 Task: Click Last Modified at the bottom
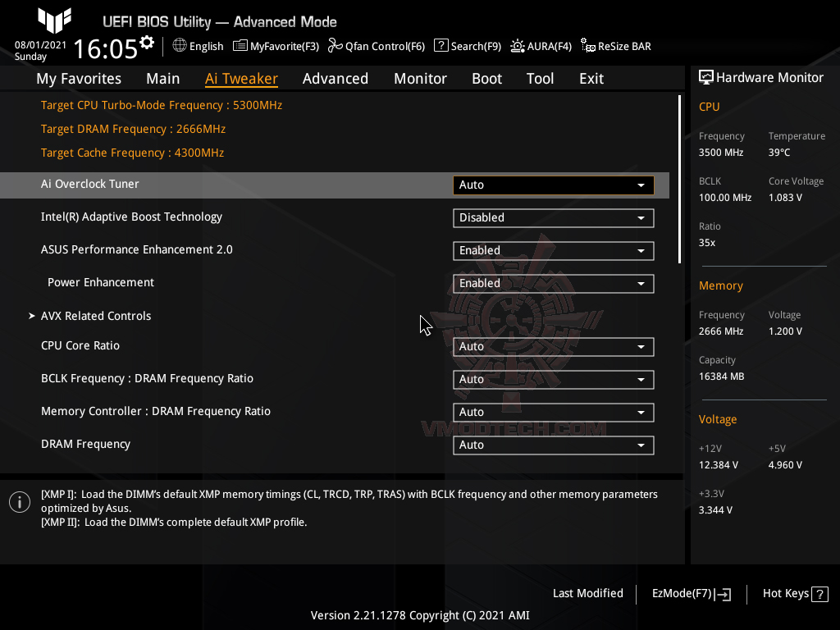[587, 593]
